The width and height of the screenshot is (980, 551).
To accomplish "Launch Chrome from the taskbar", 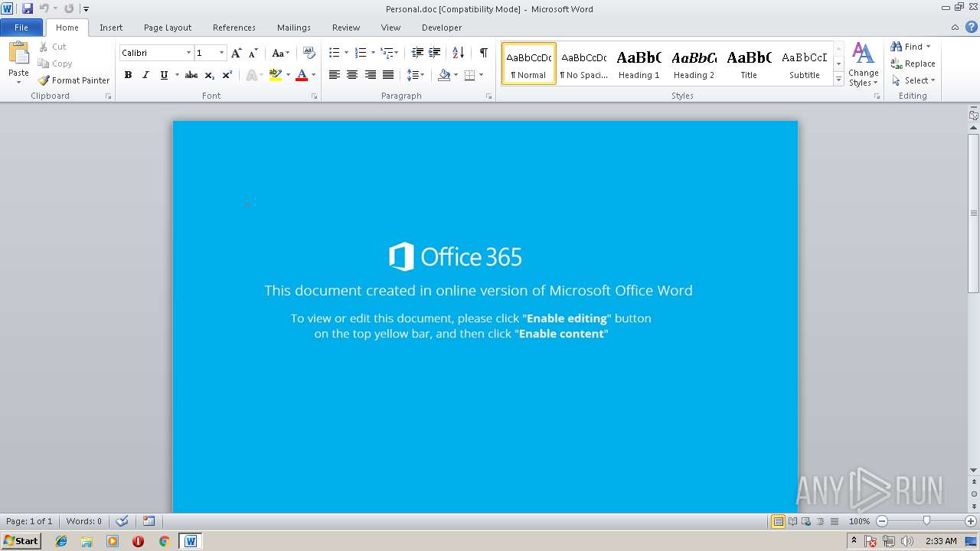I will coord(164,541).
